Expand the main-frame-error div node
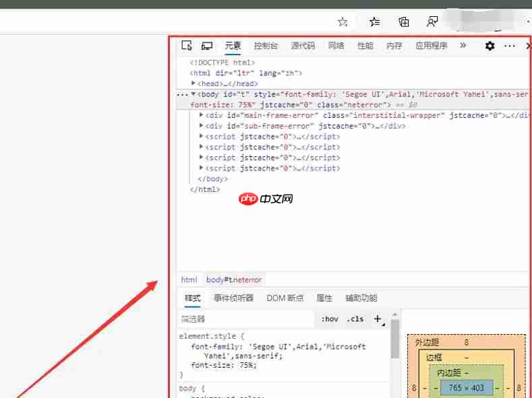This screenshot has height=398, width=532. [202, 115]
